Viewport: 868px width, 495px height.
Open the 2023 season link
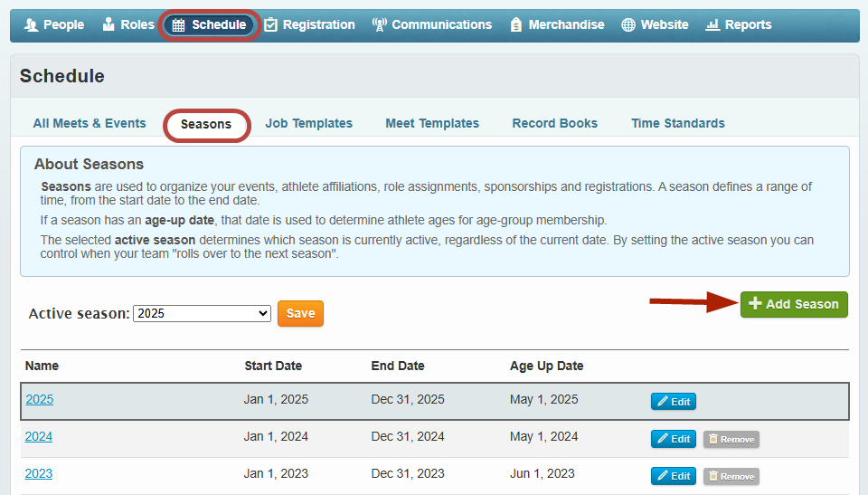coord(39,473)
